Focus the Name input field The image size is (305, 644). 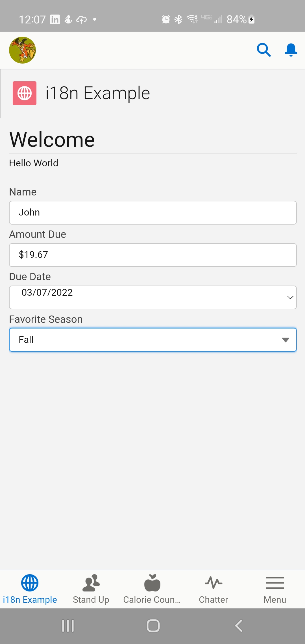153,213
